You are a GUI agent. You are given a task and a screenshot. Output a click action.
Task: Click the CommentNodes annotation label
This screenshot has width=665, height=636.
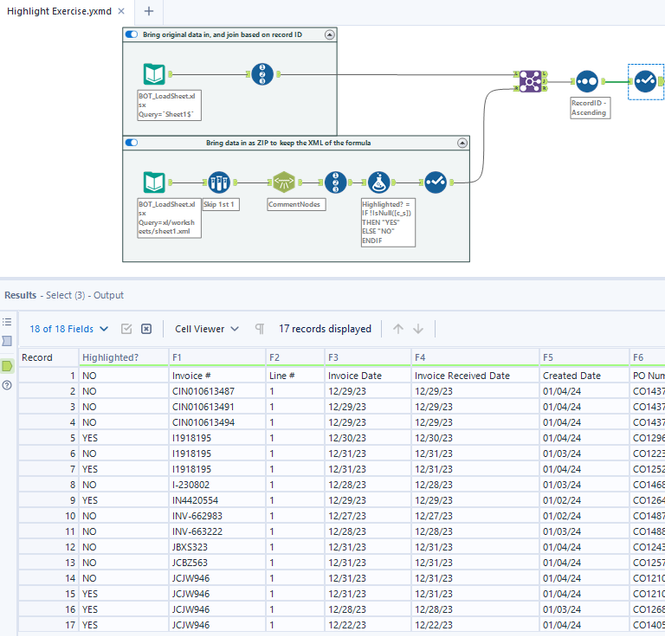(x=296, y=204)
